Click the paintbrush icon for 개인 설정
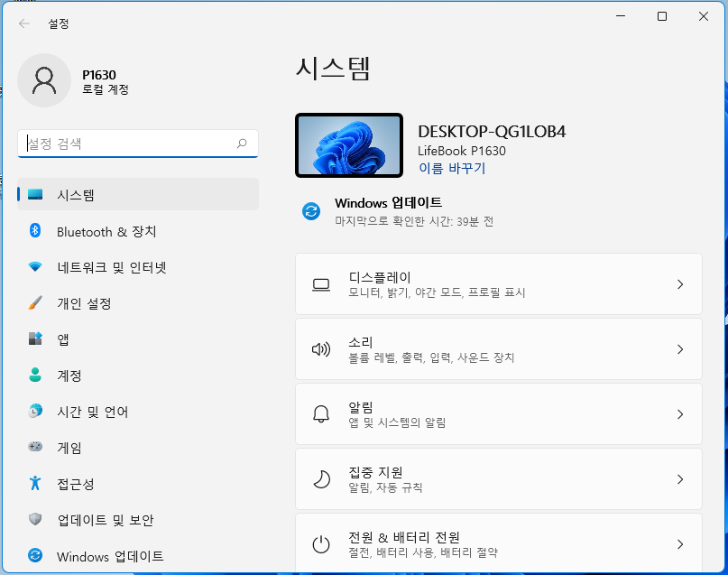The height and width of the screenshot is (575, 728). click(35, 302)
